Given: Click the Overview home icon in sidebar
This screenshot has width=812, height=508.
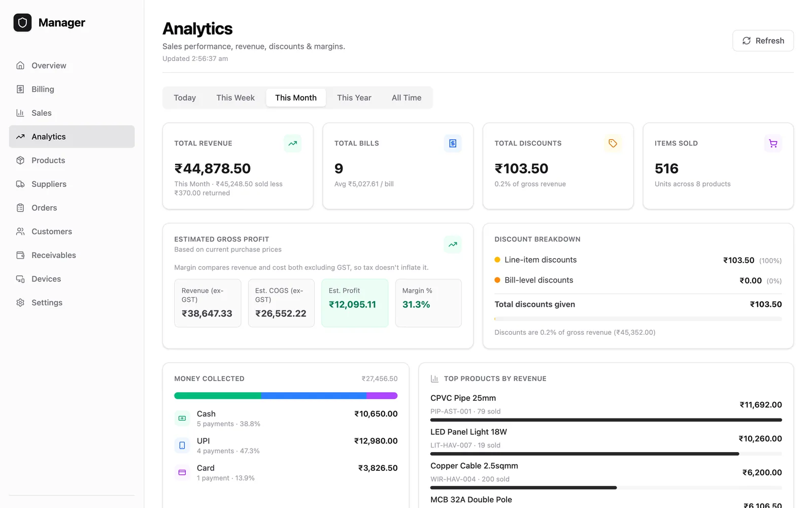Looking at the screenshot, I should [x=20, y=66].
